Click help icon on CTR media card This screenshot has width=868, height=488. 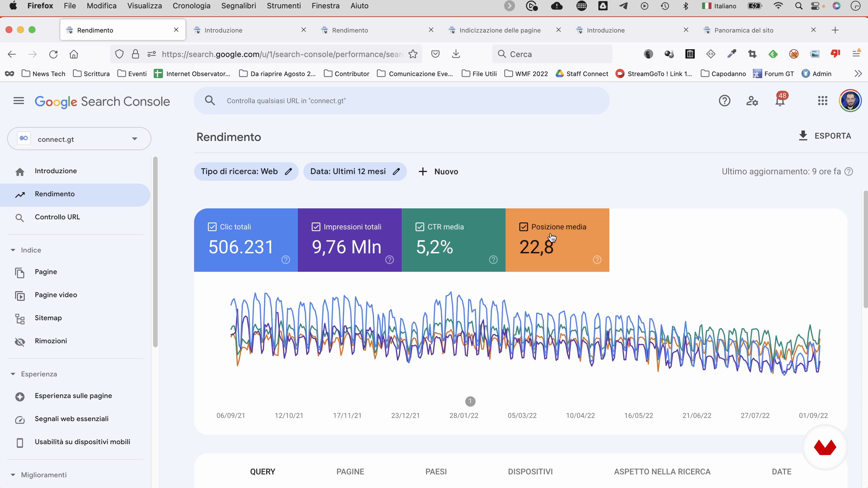tap(493, 260)
